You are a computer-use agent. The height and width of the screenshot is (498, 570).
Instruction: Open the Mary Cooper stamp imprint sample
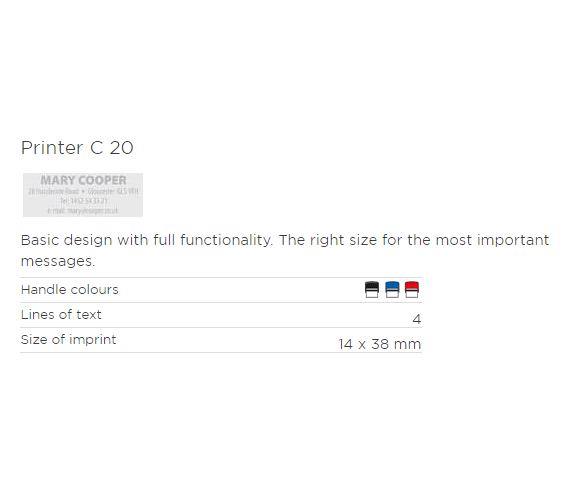point(83,195)
